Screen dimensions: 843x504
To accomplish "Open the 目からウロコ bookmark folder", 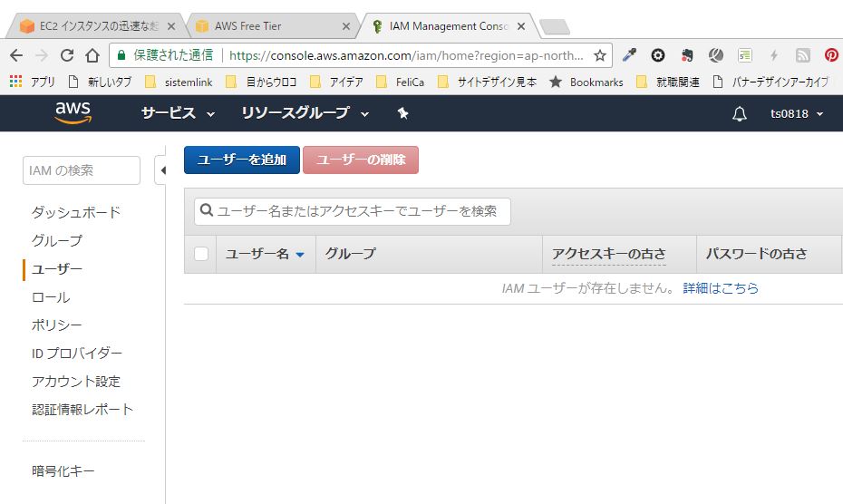I will tap(261, 82).
